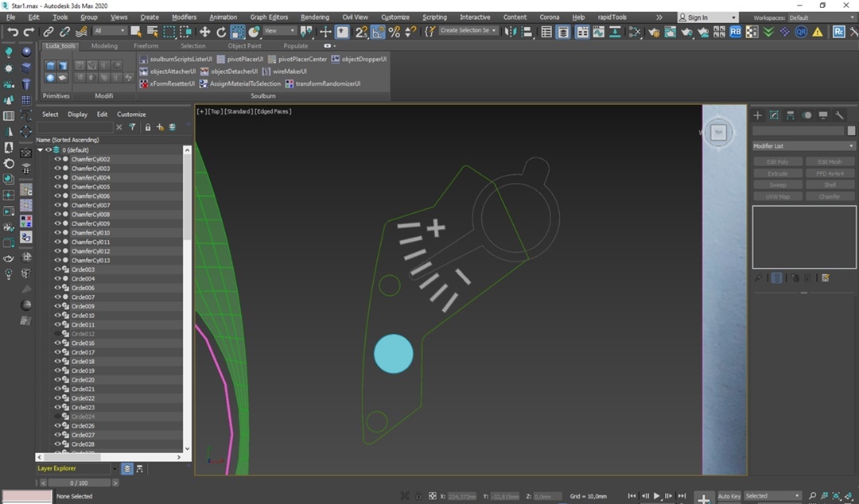The image size is (859, 504).
Task: Open the Render Setup dialog
Action: [654, 32]
